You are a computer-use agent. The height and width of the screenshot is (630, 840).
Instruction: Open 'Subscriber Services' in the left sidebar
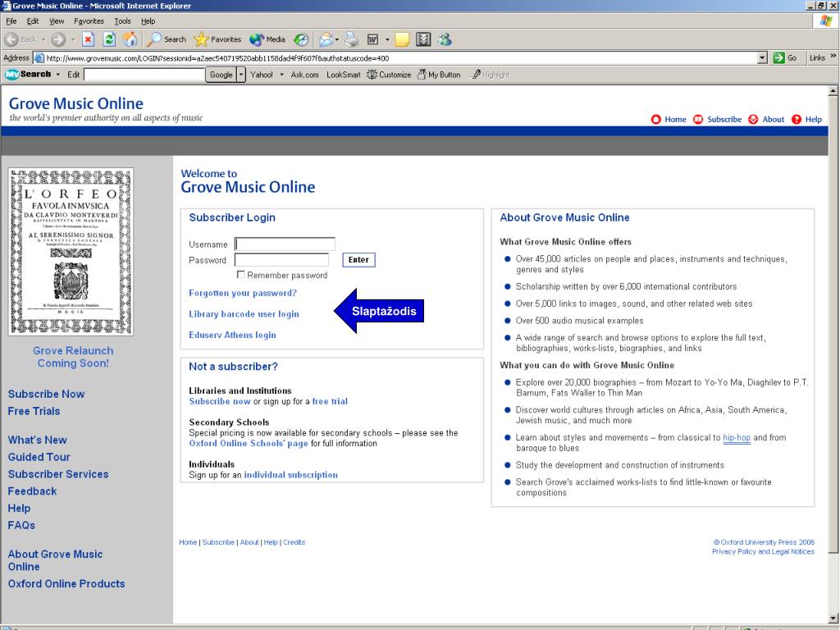58,474
